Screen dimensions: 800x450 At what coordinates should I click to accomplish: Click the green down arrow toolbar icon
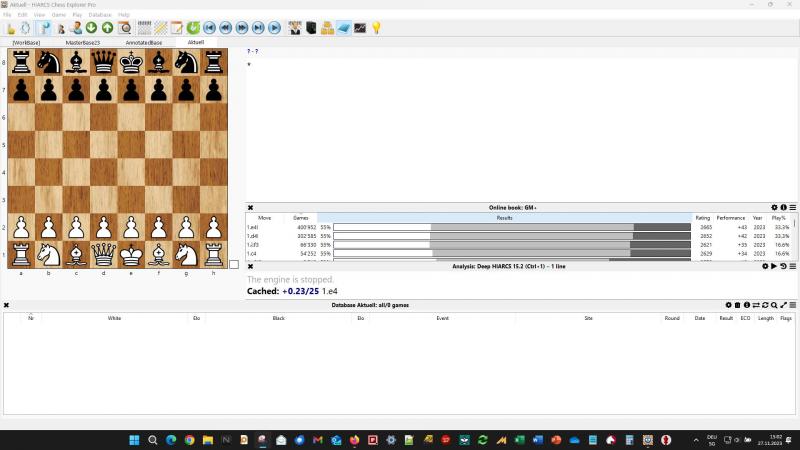[x=91, y=28]
